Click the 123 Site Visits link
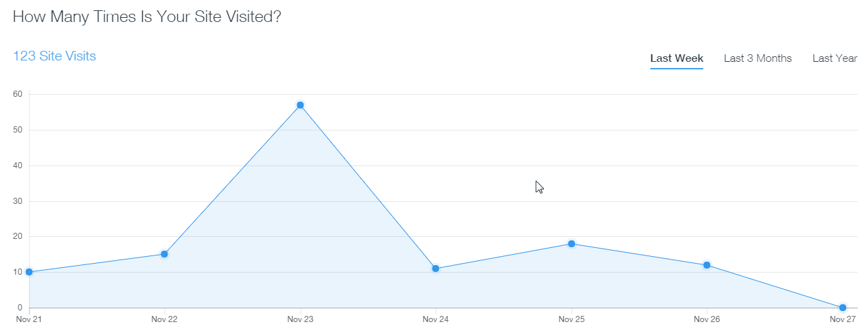Screen dimensions: 868x331 [x=54, y=56]
